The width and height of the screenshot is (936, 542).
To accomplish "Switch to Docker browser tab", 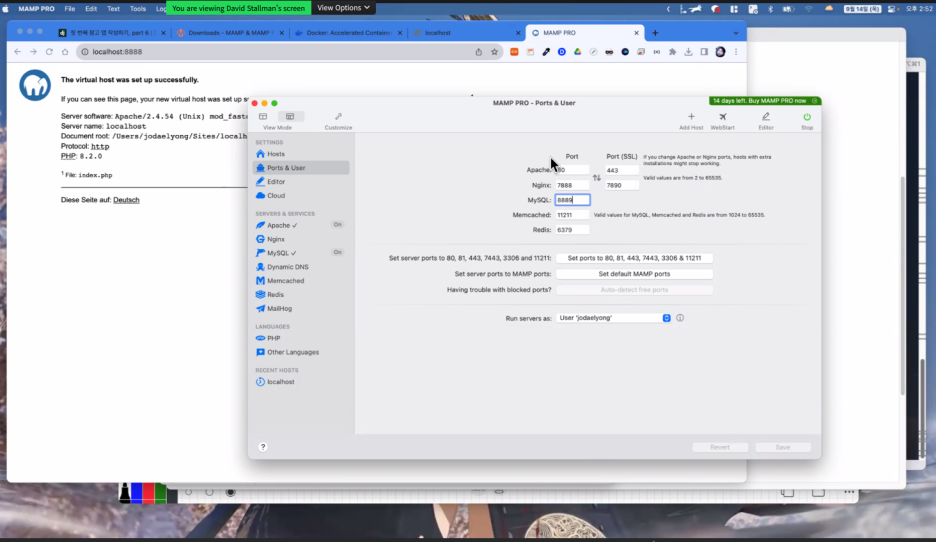I will click(349, 33).
